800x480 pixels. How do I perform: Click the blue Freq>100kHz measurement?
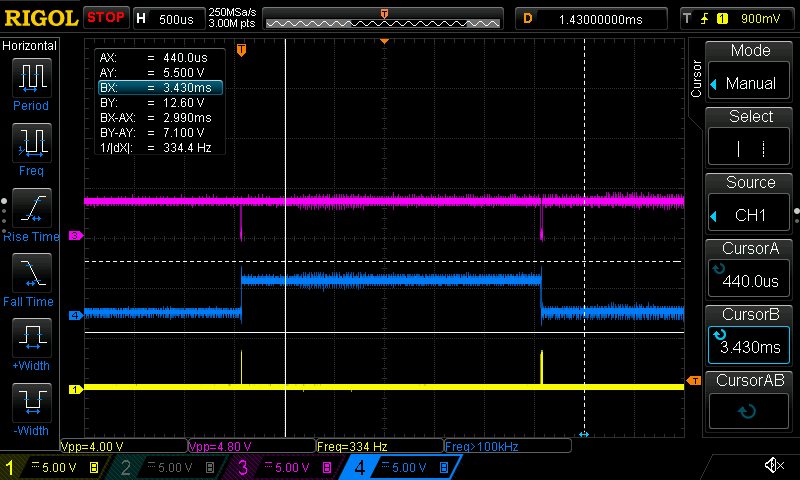click(508, 446)
